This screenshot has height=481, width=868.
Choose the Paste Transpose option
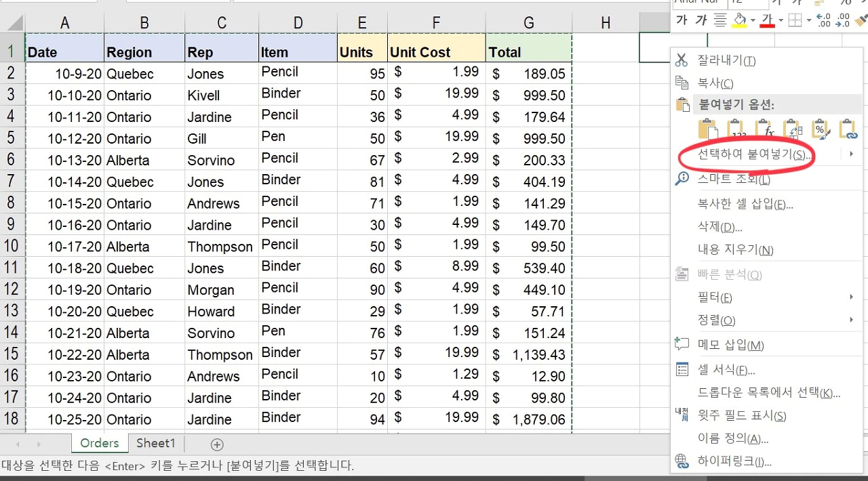coord(793,129)
